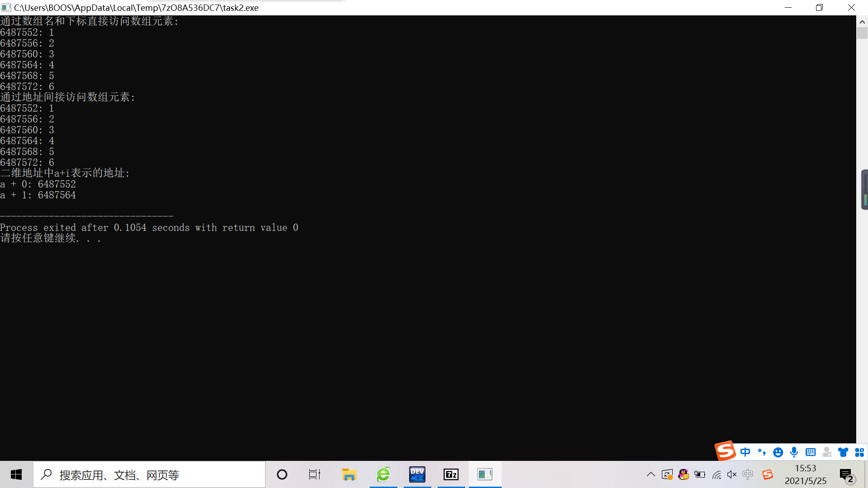Open the Sogou emoji panel
The width and height of the screenshot is (868, 488).
pos(778,452)
